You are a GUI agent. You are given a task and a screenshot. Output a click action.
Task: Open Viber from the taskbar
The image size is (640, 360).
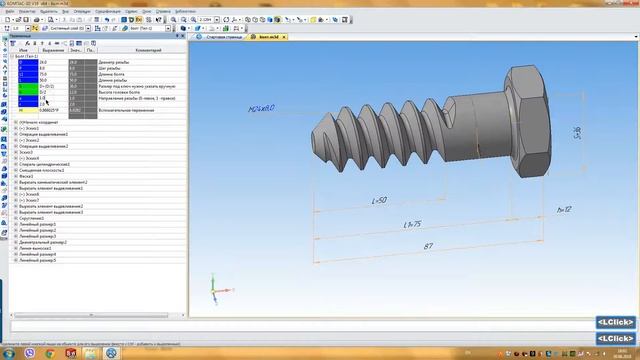click(30, 353)
